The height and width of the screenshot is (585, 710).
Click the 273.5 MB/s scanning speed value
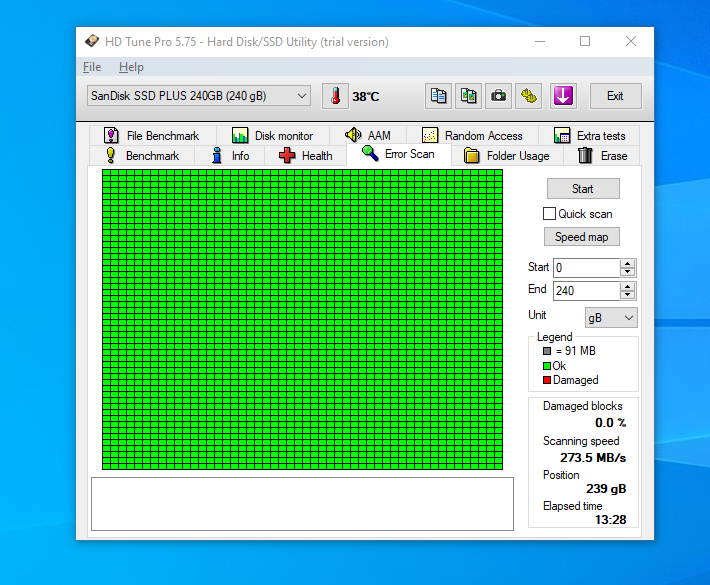click(593, 458)
